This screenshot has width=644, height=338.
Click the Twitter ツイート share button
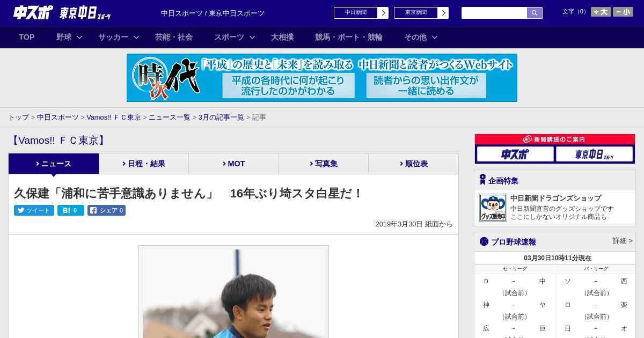pyautogui.click(x=34, y=210)
